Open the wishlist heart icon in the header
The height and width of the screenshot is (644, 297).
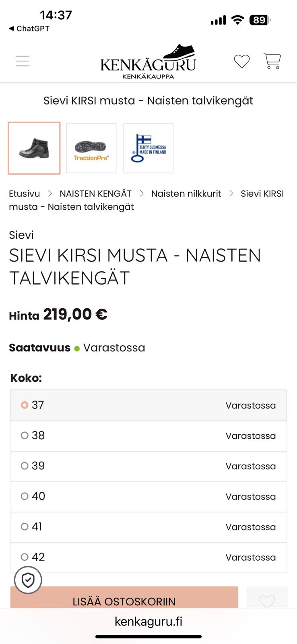[241, 62]
